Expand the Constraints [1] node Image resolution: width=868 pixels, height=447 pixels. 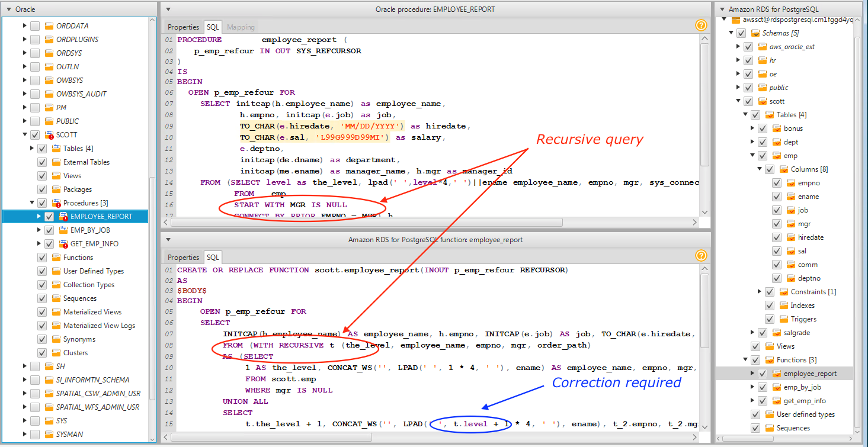point(760,292)
